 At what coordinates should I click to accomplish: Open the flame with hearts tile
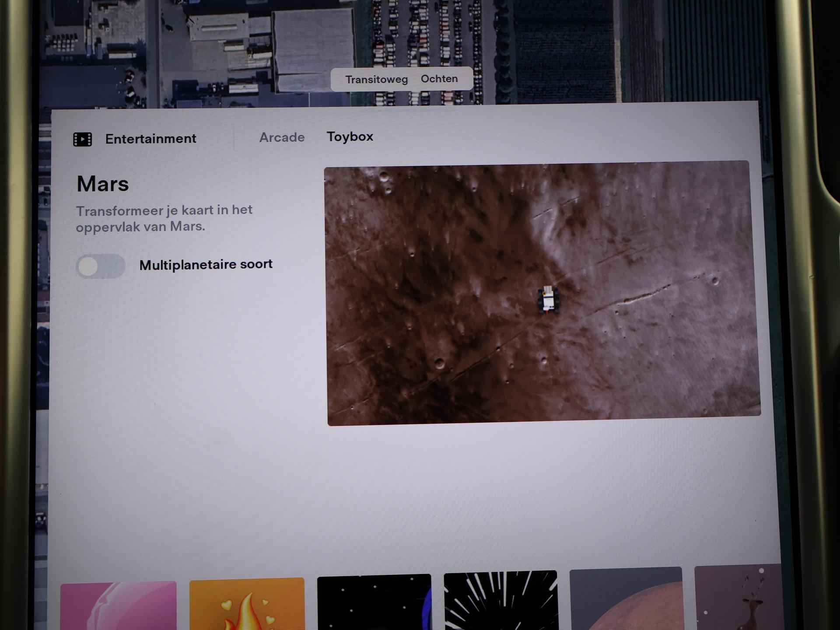point(247,604)
